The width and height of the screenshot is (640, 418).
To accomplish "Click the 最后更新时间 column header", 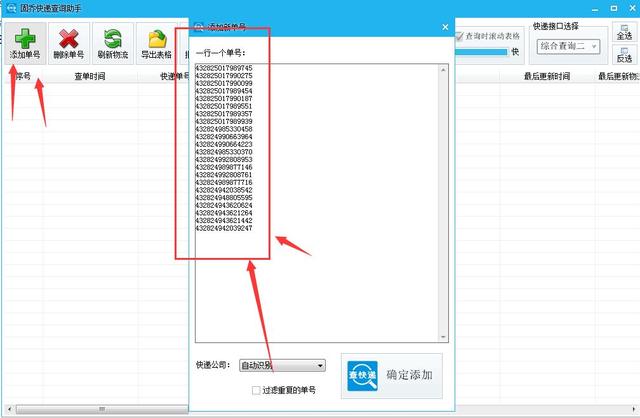I will 547,76.
